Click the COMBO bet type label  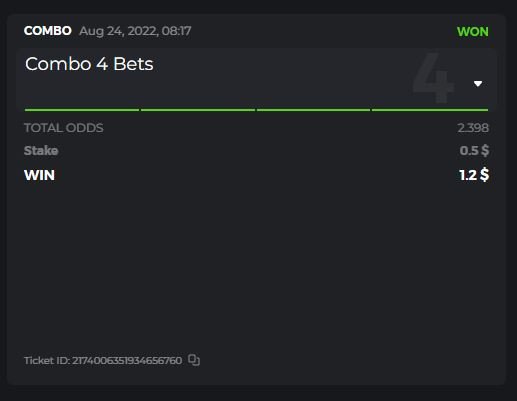[48, 31]
